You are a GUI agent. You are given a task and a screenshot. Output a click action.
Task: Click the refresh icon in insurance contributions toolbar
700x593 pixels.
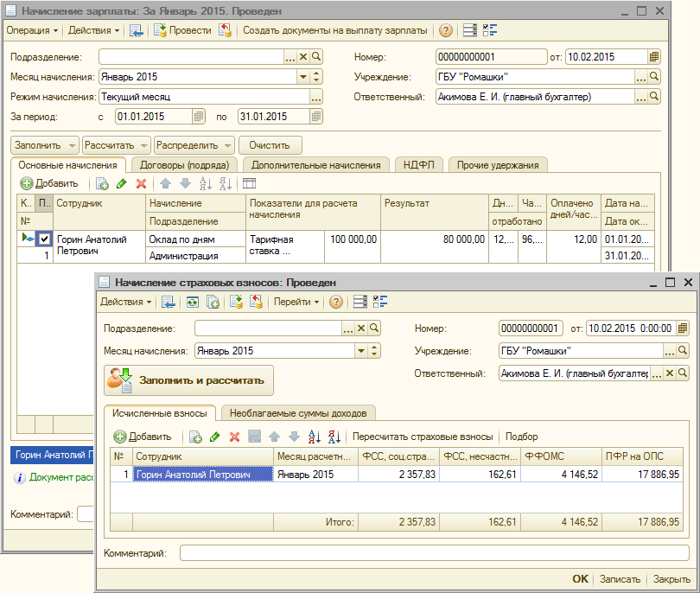193,302
